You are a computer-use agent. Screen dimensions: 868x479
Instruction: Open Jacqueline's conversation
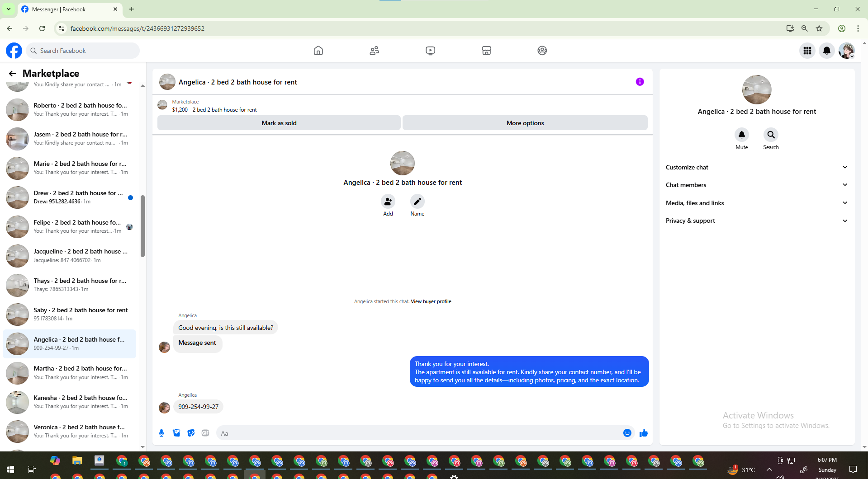tap(69, 256)
